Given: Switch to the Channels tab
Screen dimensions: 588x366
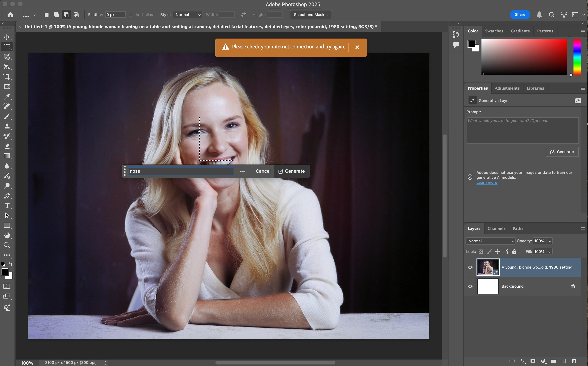Looking at the screenshot, I should 496,229.
